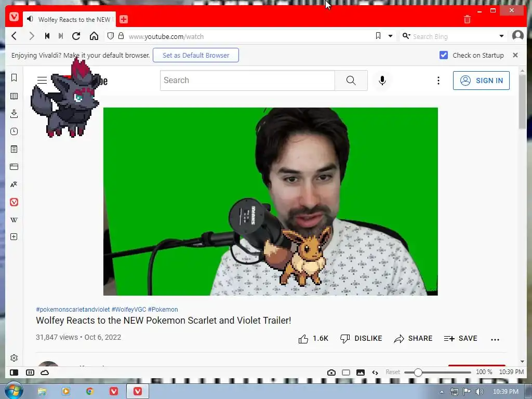The height and width of the screenshot is (399, 532).
Task: Open the page actions code icon
Action: (x=375, y=373)
